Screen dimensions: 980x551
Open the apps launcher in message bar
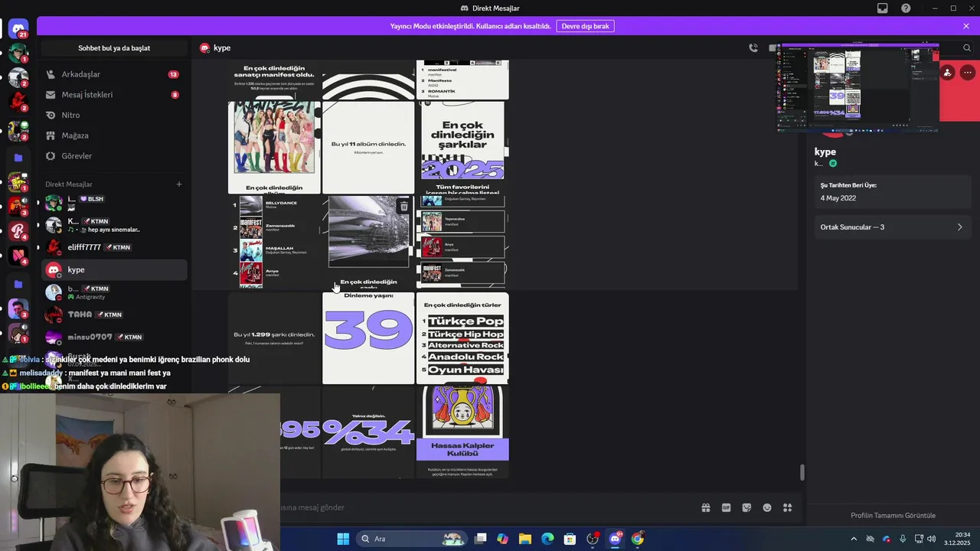coord(787,507)
